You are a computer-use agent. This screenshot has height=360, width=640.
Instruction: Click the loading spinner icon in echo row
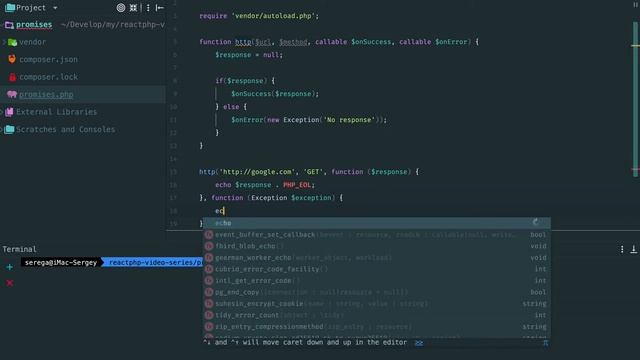coord(536,222)
